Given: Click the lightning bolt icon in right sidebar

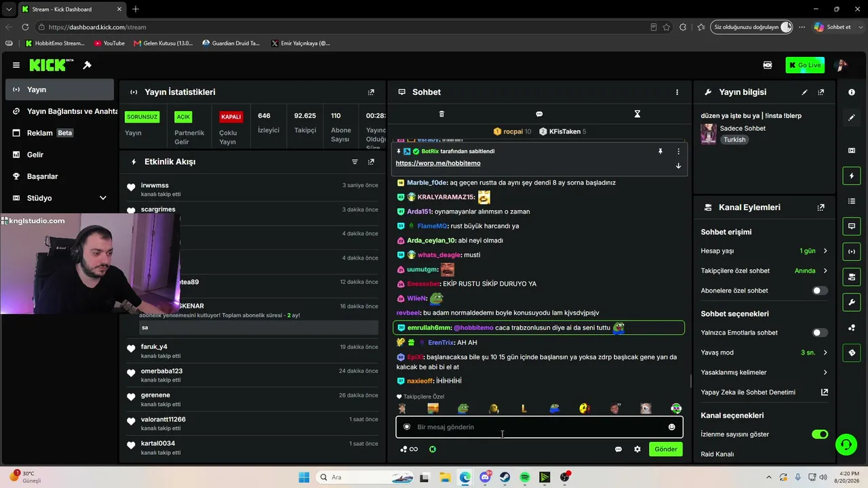Looking at the screenshot, I should [852, 176].
